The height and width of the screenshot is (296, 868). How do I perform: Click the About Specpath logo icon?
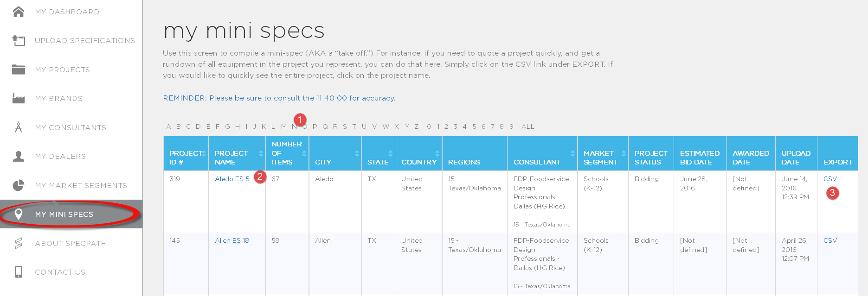pyautogui.click(x=19, y=243)
